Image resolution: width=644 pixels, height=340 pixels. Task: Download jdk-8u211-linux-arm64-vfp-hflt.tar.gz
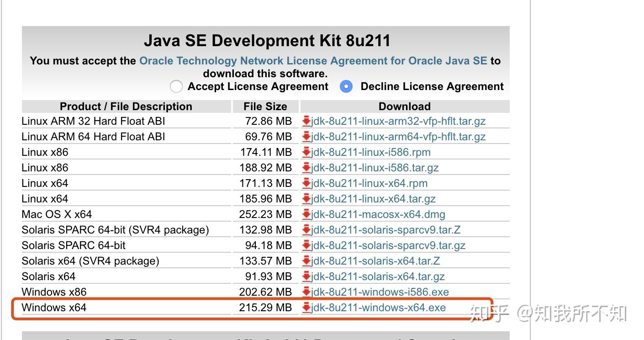tap(398, 137)
